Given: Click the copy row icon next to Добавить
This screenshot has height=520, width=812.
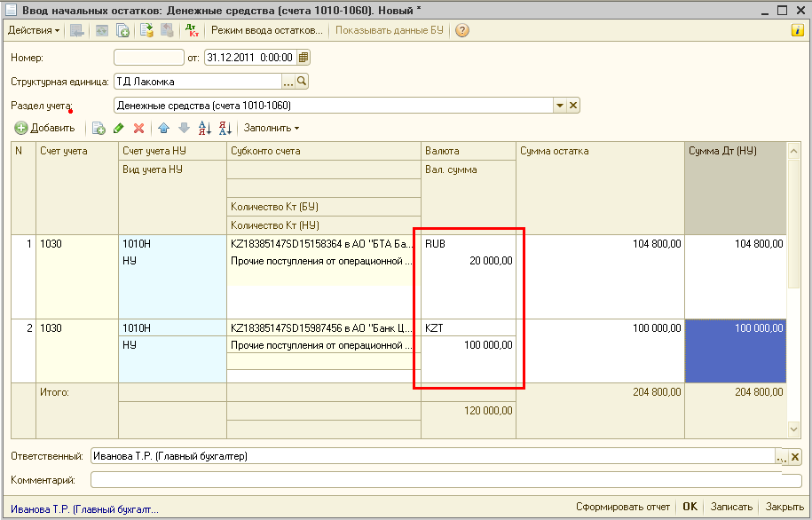Looking at the screenshot, I should [99, 129].
